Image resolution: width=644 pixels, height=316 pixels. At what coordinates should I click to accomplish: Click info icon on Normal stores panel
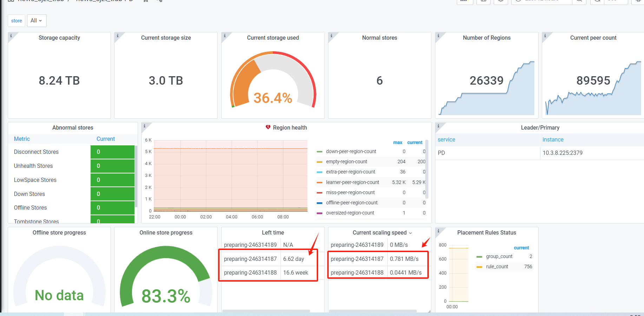coord(331,36)
